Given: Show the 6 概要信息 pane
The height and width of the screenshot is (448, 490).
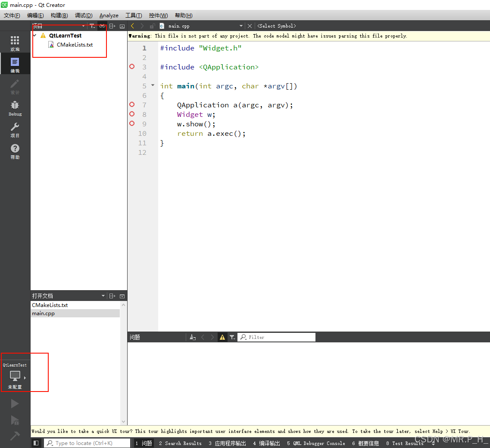Looking at the screenshot, I should pos(365,443).
